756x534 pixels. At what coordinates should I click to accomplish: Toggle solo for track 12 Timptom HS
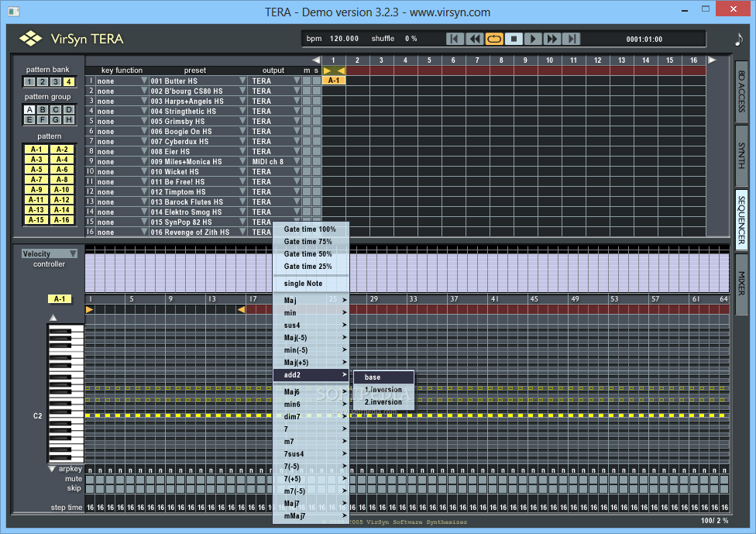coord(316,191)
